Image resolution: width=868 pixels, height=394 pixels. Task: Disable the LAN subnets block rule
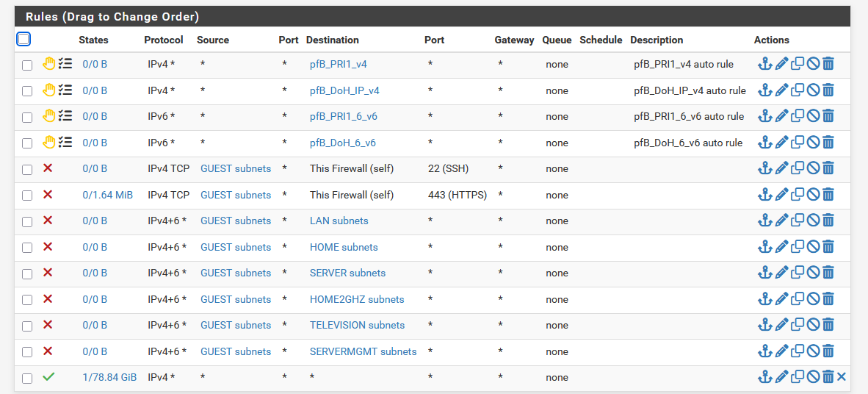click(x=813, y=220)
